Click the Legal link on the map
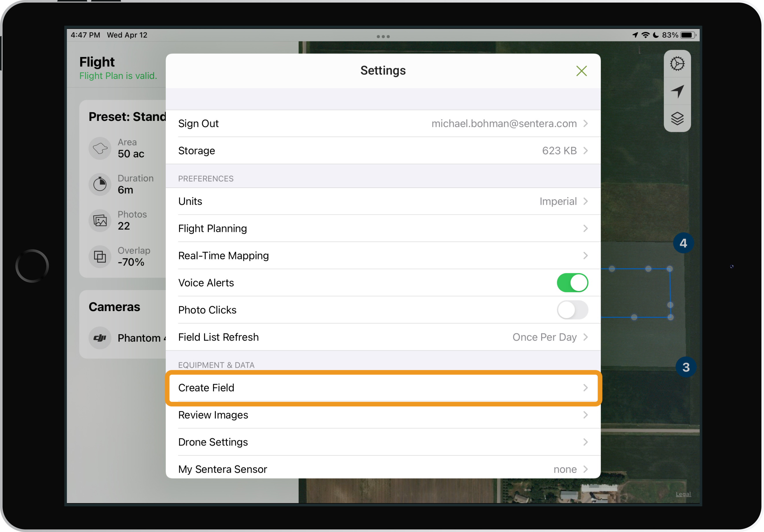The height and width of the screenshot is (532, 764). pos(683,494)
